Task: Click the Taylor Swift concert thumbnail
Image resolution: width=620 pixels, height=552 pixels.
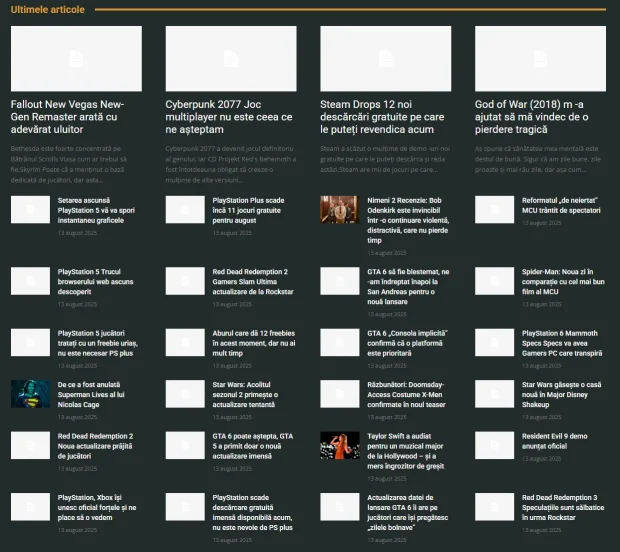Action: coord(340,445)
